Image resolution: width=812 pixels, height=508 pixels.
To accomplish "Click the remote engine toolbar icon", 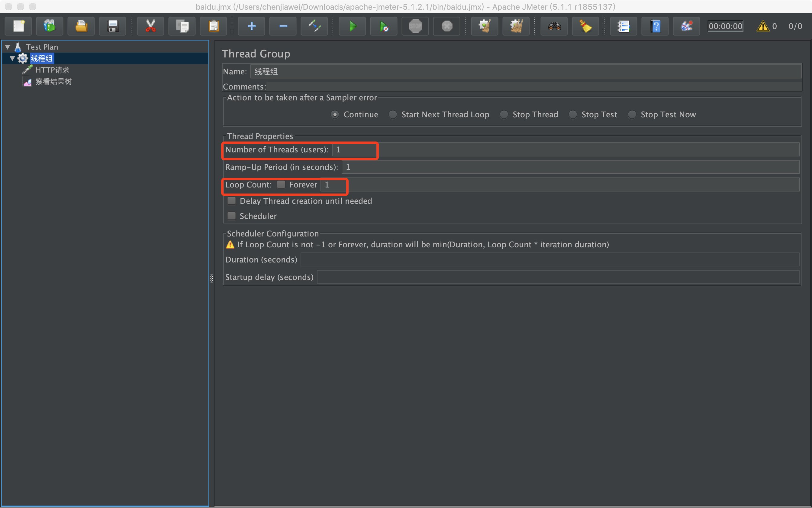I will coord(687,26).
